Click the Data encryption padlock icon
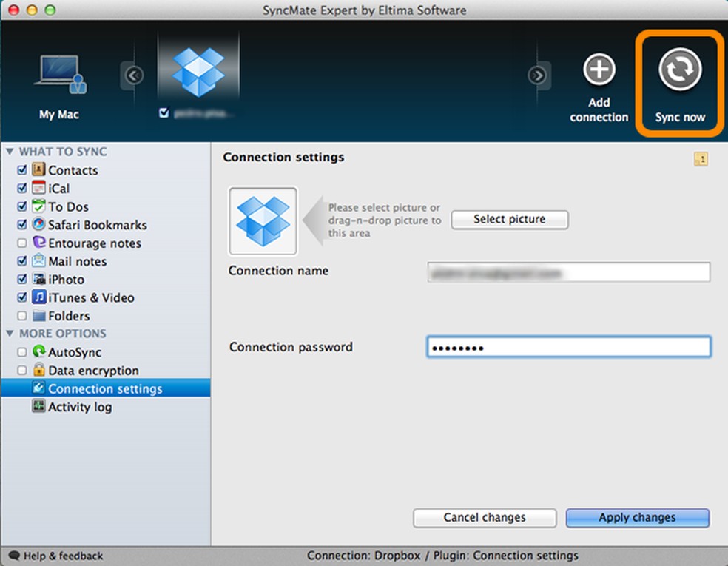Viewport: 728px width, 566px height. pos(38,370)
